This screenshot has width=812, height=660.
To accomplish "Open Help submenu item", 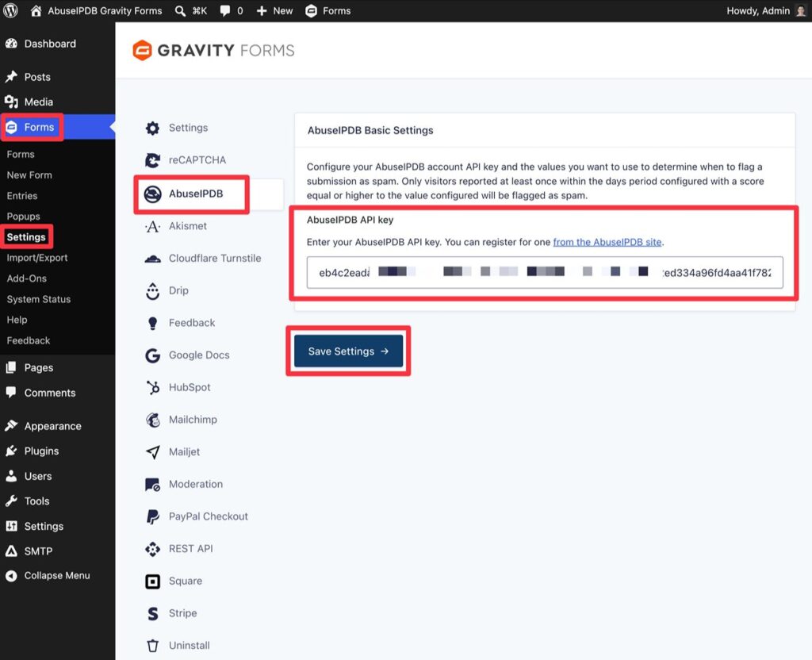I will point(17,320).
